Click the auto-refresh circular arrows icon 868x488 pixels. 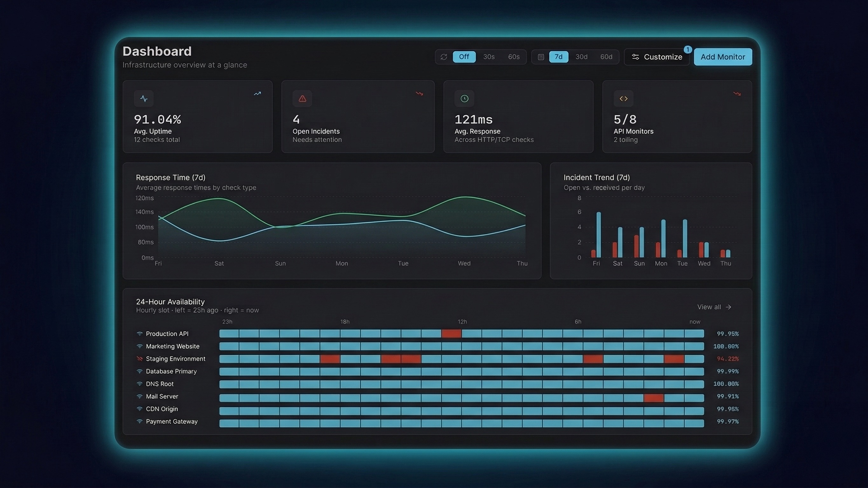pos(444,57)
